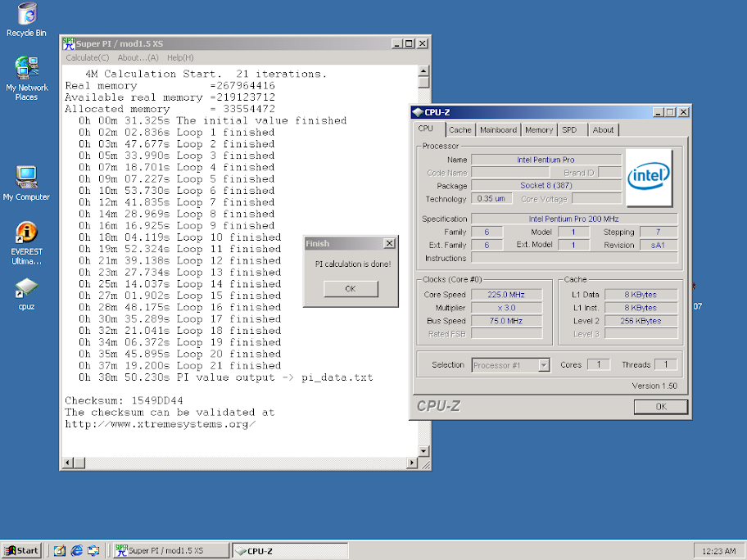Click the Version 1.50 label in CPU-Z
Viewport: 747px width, 560px height.
(x=654, y=386)
